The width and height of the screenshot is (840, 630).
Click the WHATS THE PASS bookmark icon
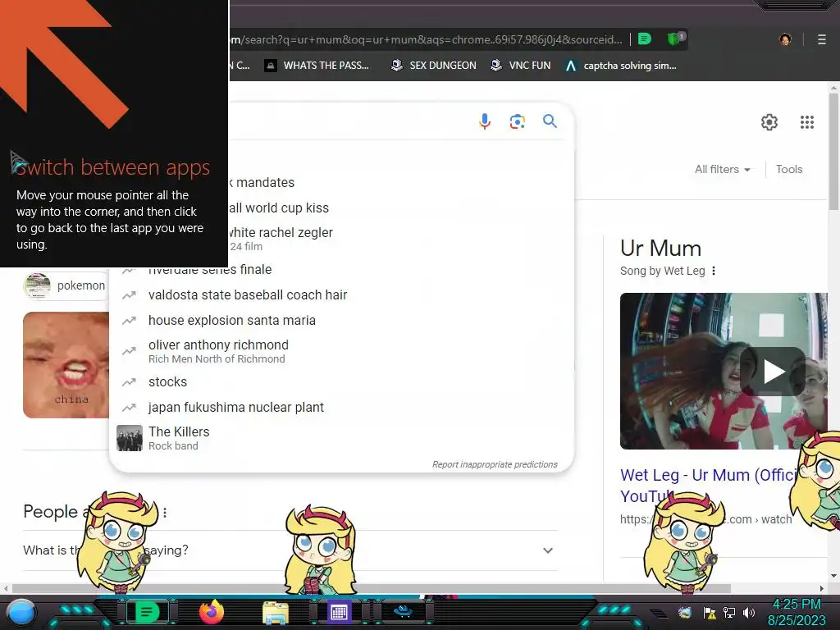271,66
